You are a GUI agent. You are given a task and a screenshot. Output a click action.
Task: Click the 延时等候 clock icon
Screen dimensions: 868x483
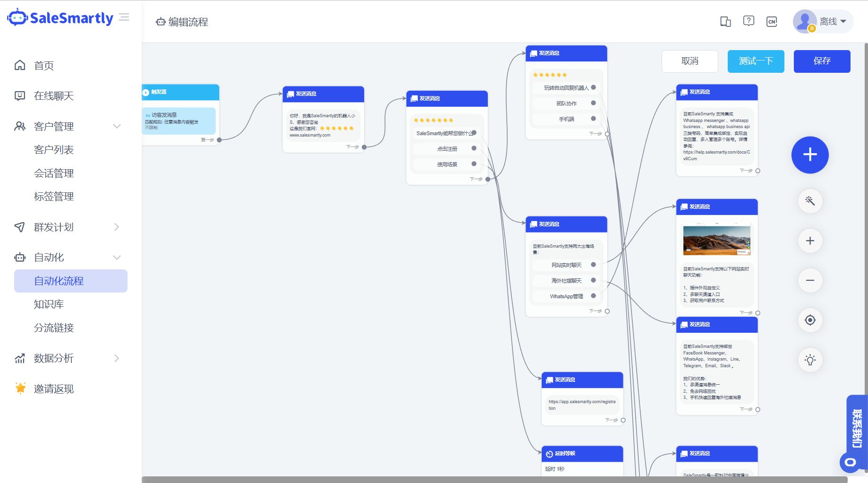click(x=549, y=454)
